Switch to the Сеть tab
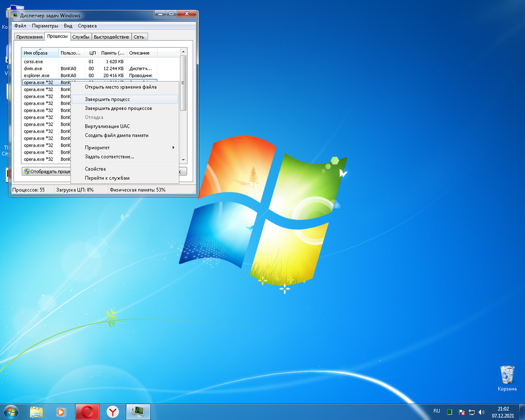Viewport: 525px width, 420px height. tap(139, 37)
